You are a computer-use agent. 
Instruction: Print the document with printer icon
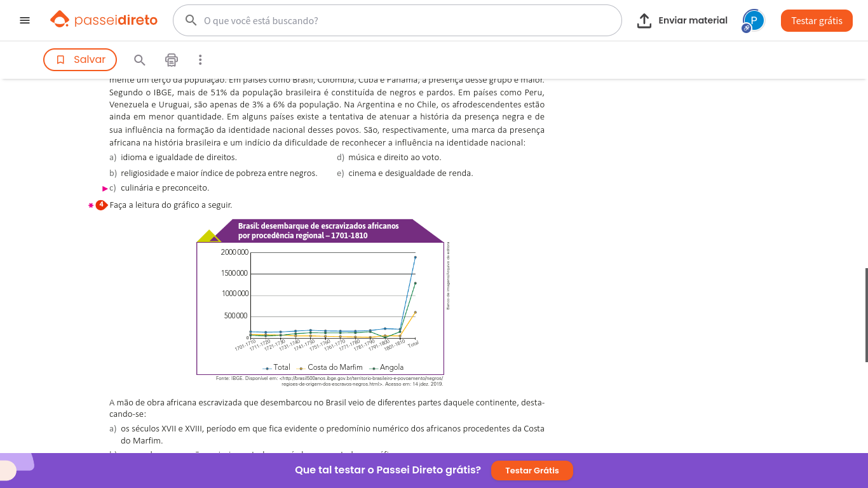point(172,60)
